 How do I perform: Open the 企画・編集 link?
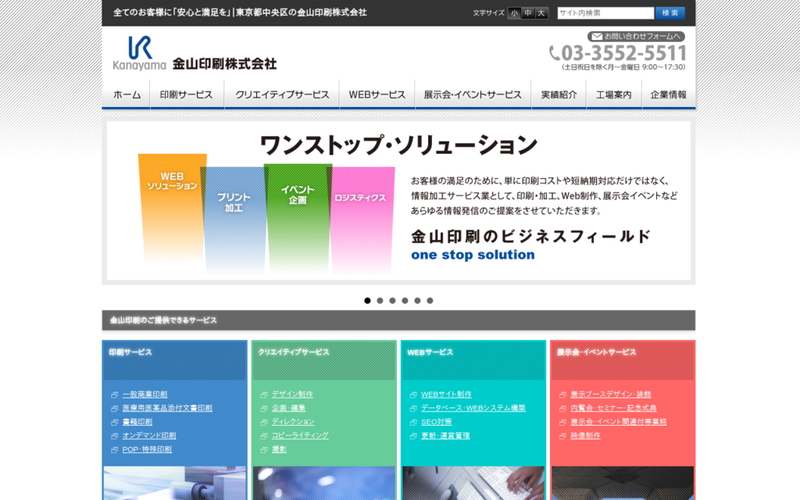pyautogui.click(x=288, y=408)
